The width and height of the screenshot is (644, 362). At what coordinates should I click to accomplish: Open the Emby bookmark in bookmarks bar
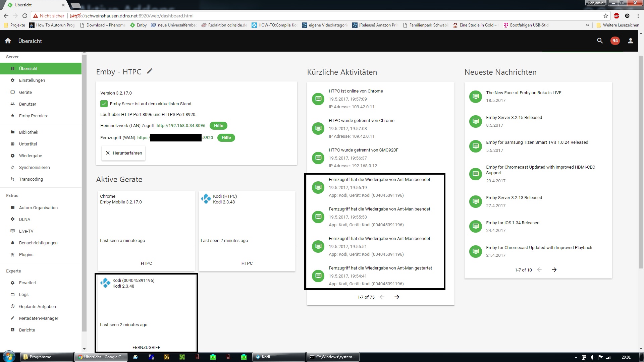coord(139,25)
